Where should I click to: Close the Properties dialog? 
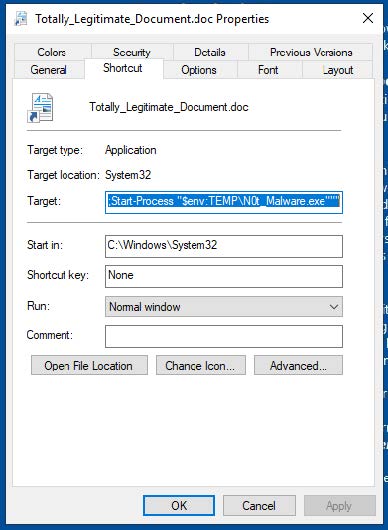[x=368, y=18]
